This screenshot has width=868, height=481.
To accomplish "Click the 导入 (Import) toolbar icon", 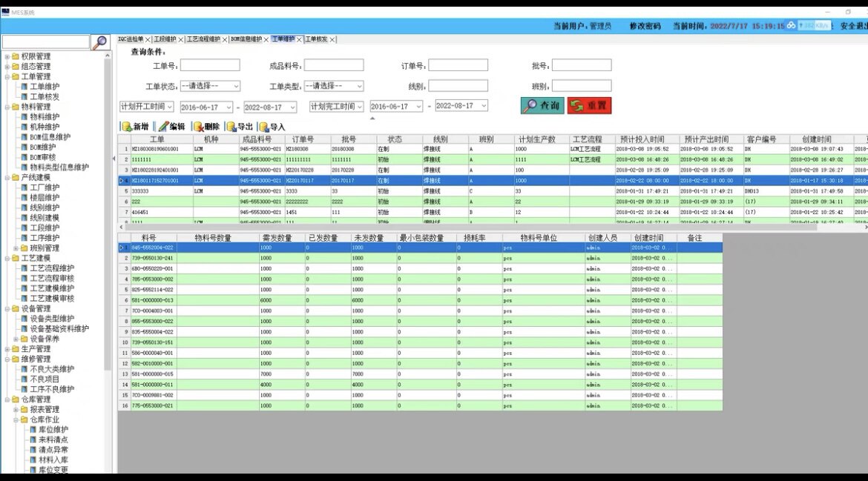I will pos(264,127).
